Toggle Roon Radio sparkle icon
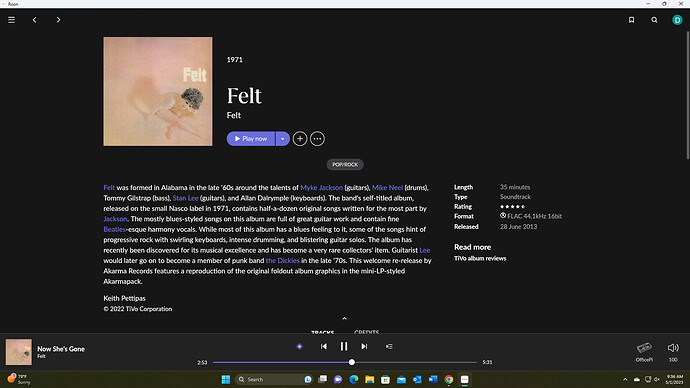 coord(300,347)
